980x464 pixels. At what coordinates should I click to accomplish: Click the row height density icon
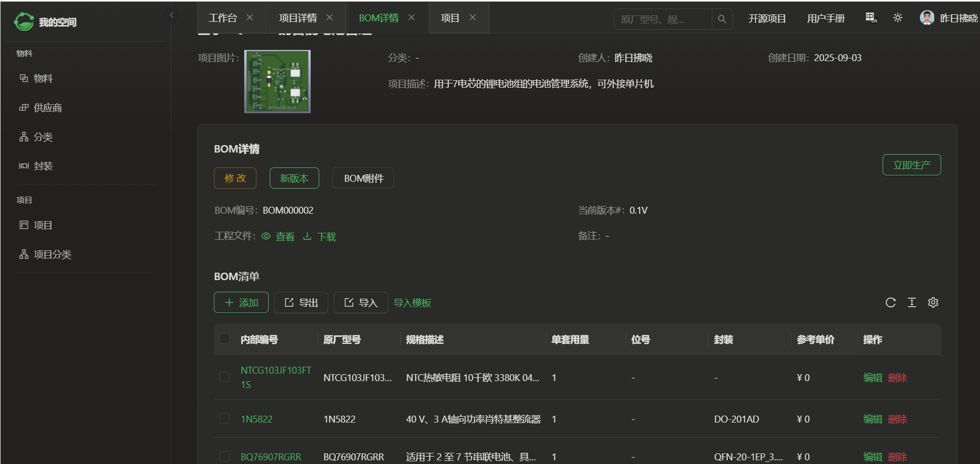912,302
